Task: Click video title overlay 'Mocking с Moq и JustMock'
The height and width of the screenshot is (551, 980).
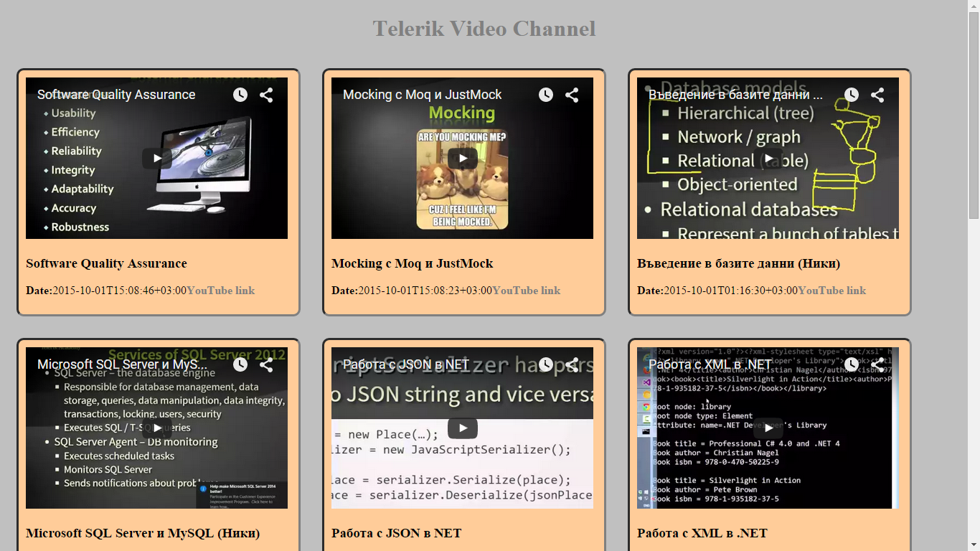Action: pos(422,95)
